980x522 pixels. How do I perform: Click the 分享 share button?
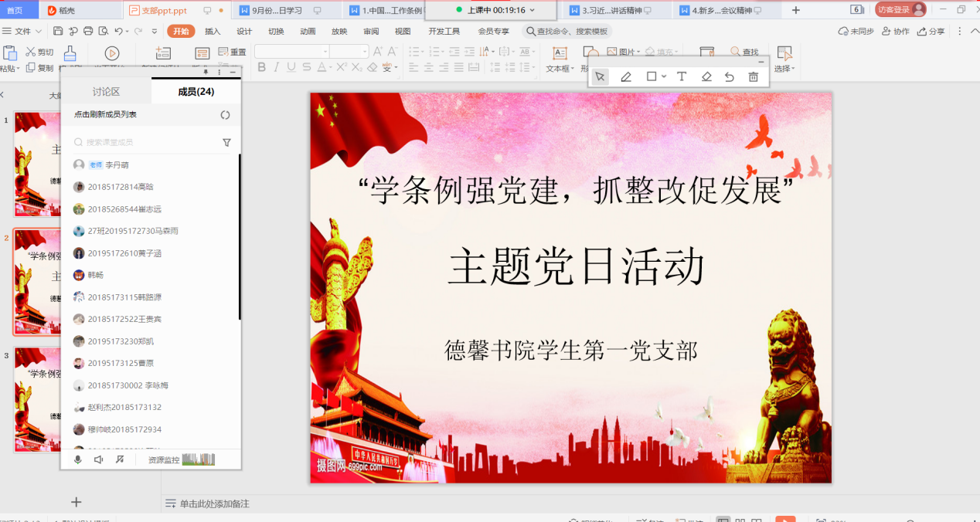(931, 32)
